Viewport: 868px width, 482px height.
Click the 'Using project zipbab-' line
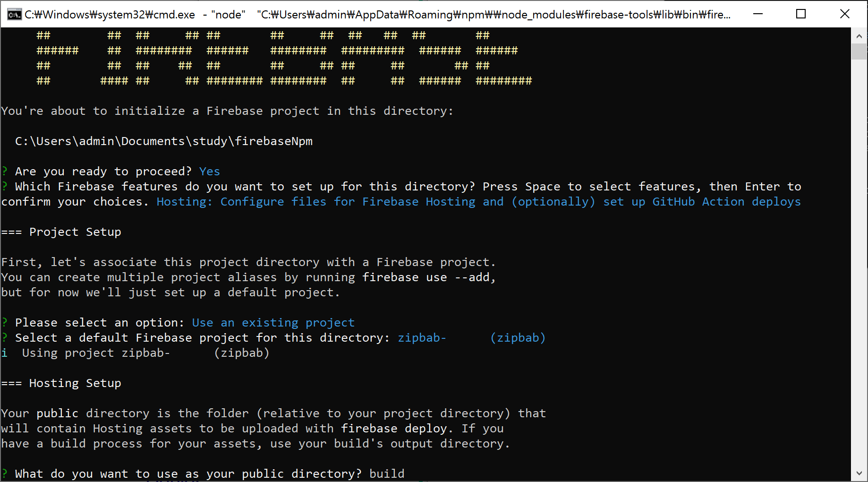point(136,353)
